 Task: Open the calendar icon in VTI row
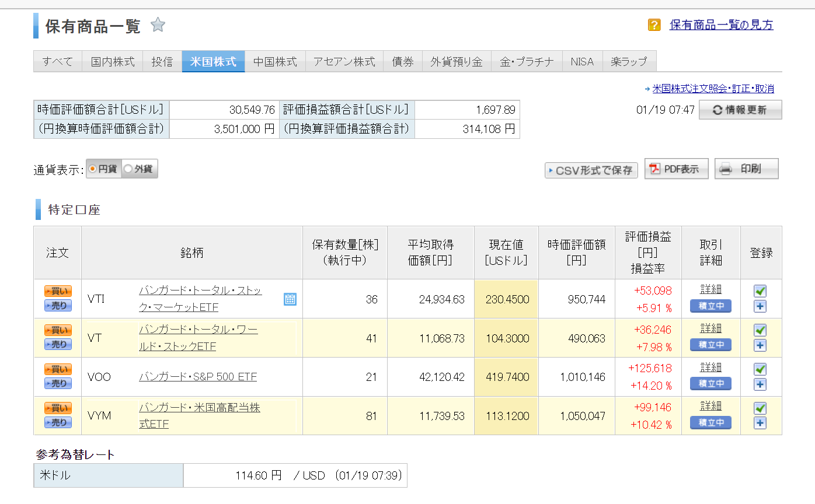290,299
